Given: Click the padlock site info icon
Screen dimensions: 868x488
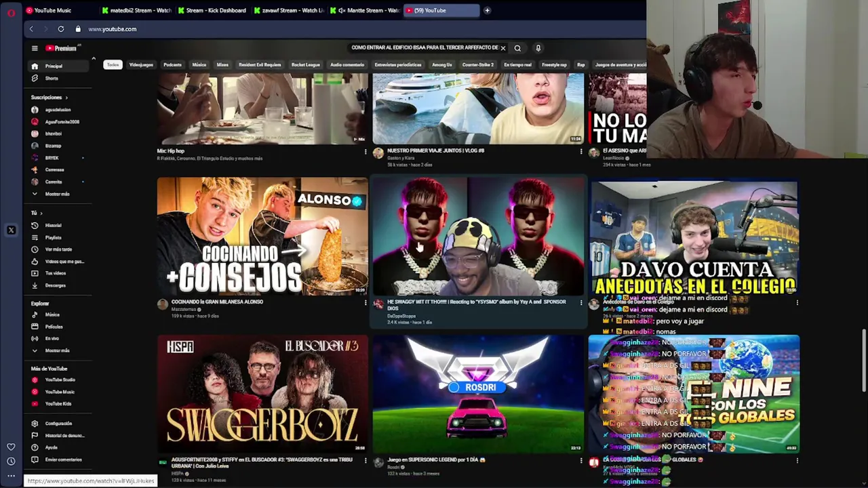Looking at the screenshot, I should tap(78, 29).
